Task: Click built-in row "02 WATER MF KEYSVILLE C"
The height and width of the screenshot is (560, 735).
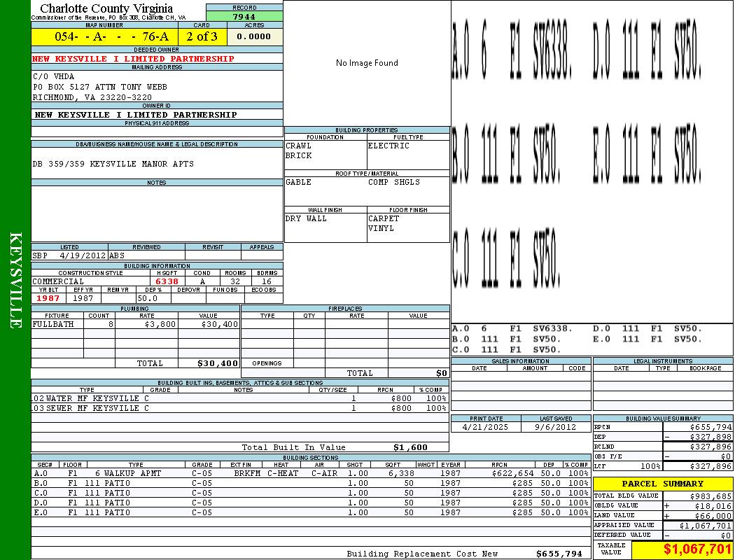Action: pos(90,399)
